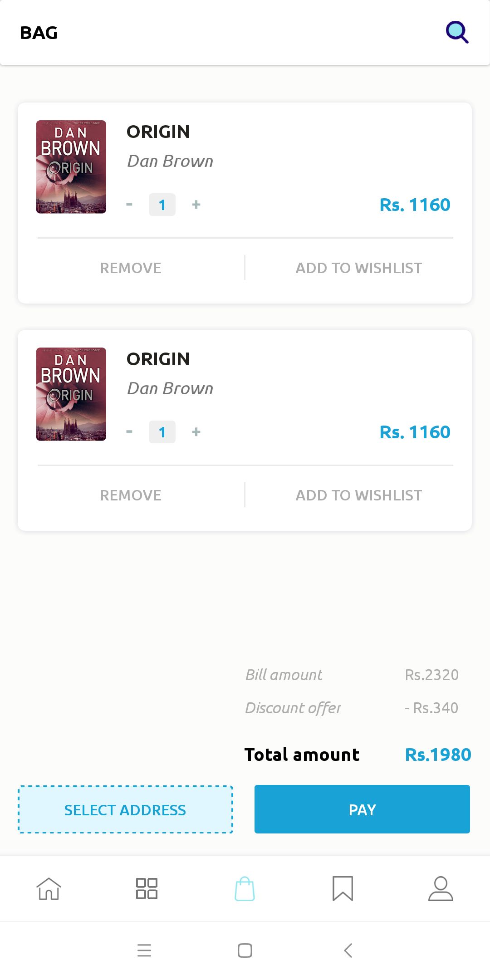Remove the second Origin book from bag
Screen dimensions: 490x980
131,495
